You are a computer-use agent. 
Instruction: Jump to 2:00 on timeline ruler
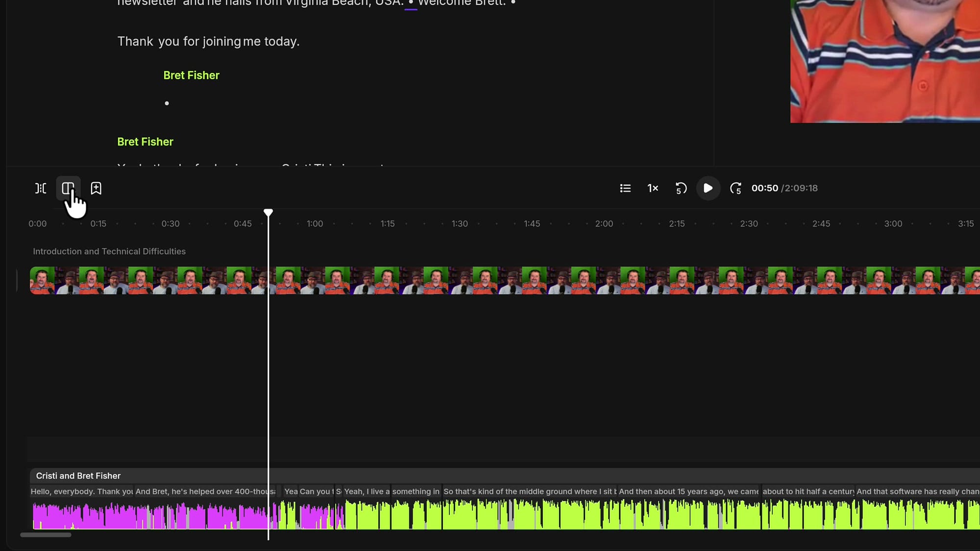tap(604, 224)
